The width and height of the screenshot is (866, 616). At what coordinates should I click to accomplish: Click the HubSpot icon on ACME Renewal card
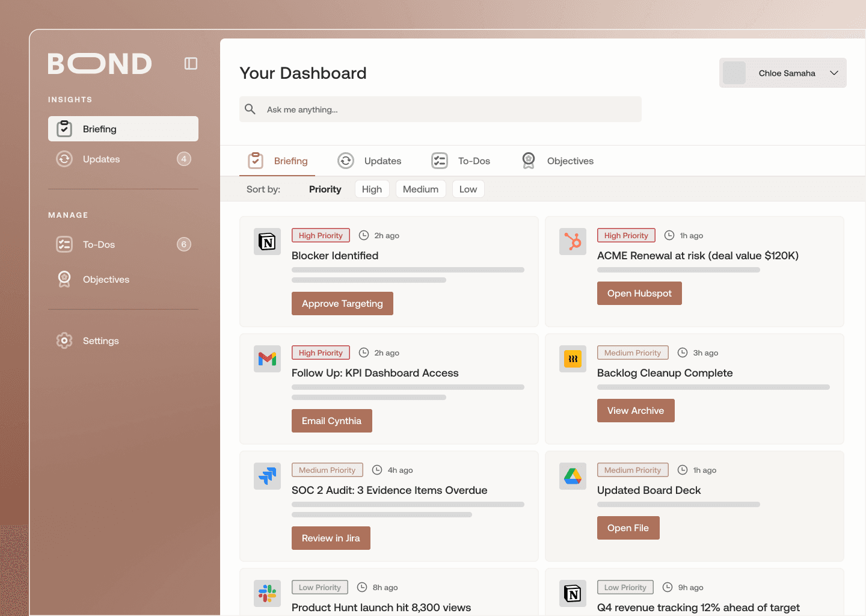point(573,241)
